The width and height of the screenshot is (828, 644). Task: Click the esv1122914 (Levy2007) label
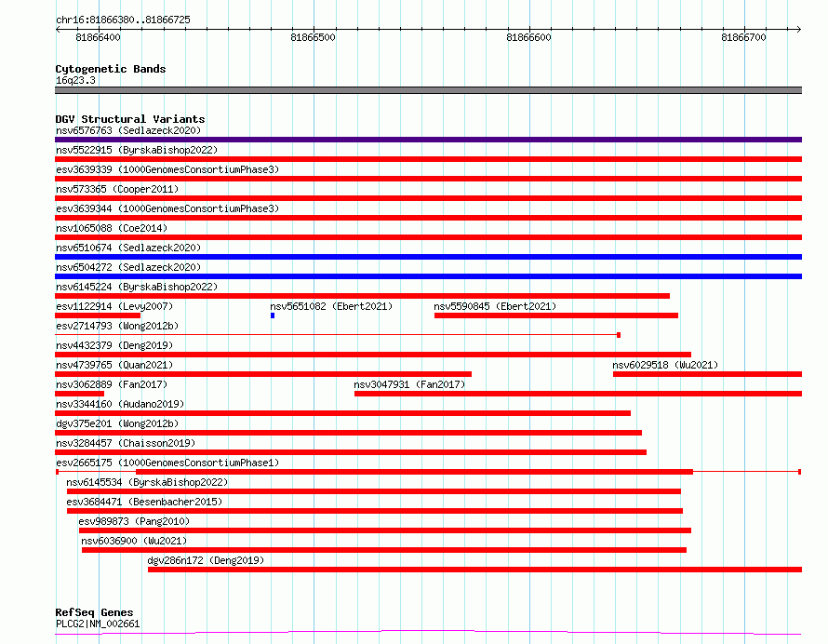pos(114,306)
